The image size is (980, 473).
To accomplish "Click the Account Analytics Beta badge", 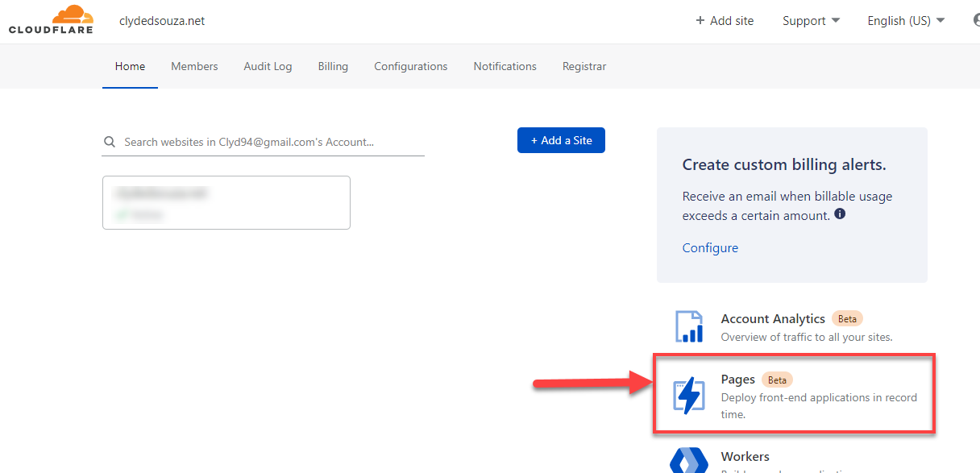I will click(x=847, y=318).
